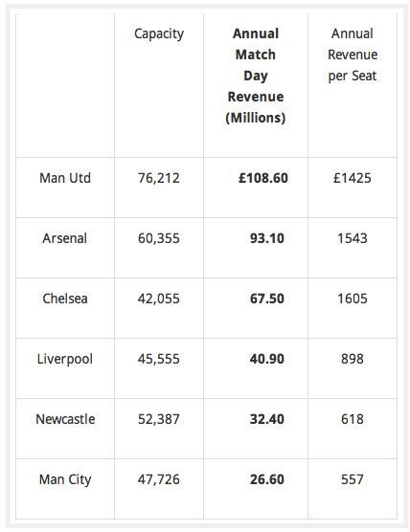Select the Newcastle team name cell

[x=65, y=419]
